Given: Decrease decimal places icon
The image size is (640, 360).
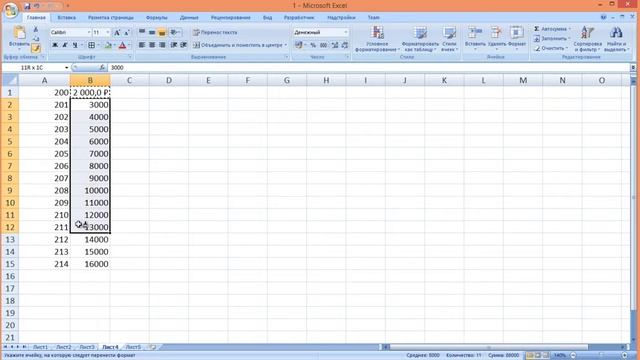Looking at the screenshot, I should pyautogui.click(x=345, y=45).
